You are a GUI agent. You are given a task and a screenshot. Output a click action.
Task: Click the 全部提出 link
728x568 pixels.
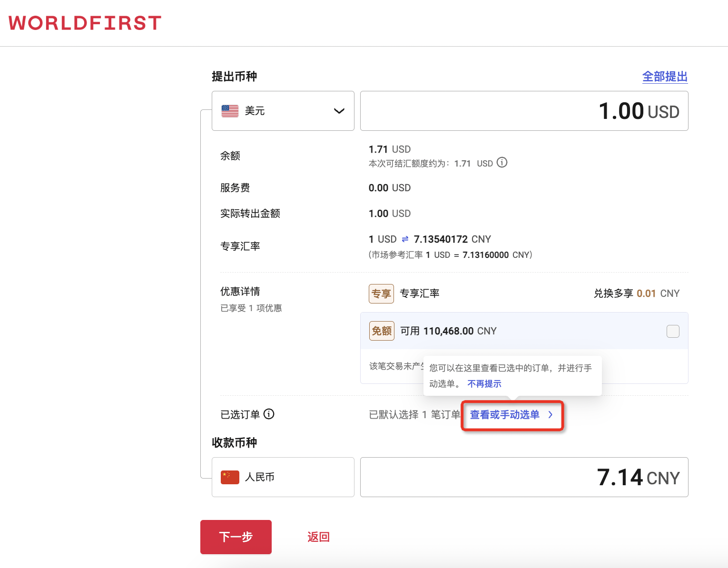coord(665,77)
